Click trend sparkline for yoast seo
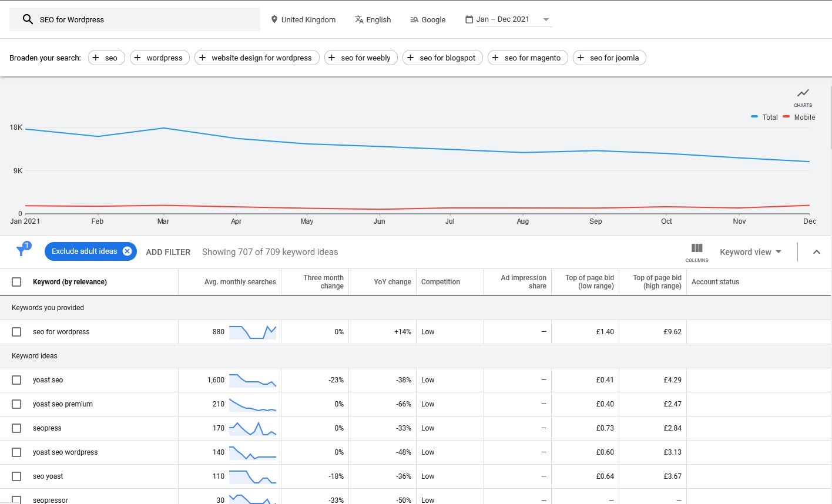 [x=253, y=380]
